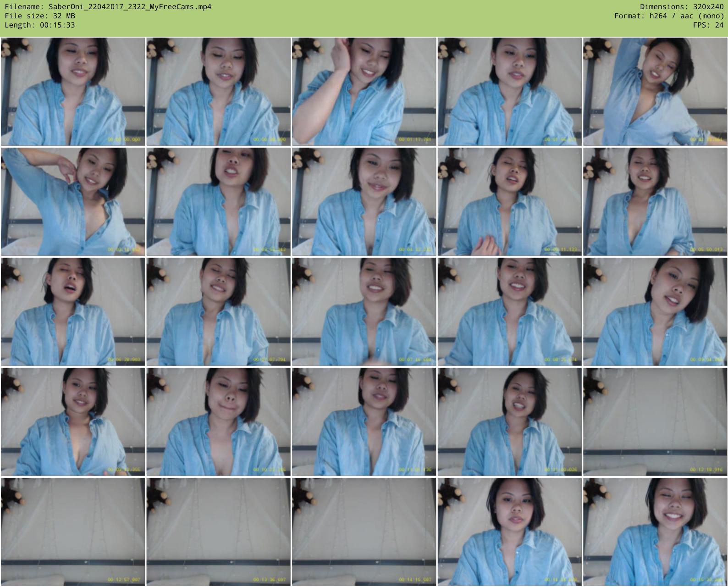
Task: Select the frame timestamped 00:05:50
Action: tap(655, 202)
